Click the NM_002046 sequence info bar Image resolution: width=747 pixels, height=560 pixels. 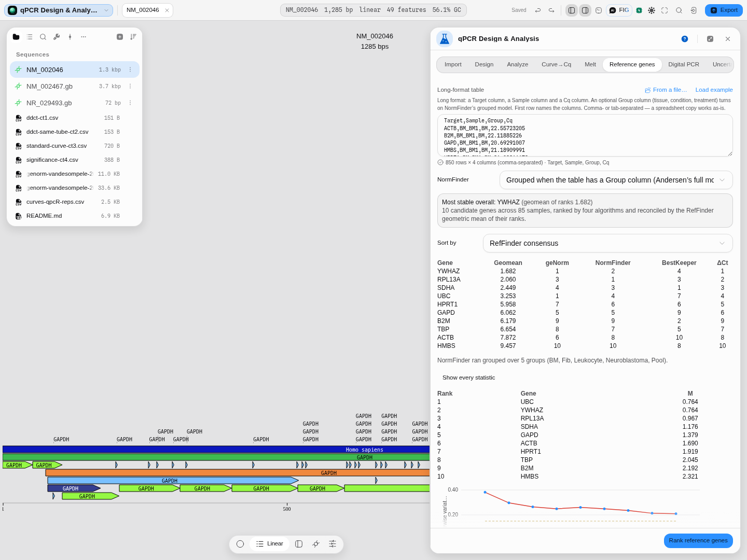coord(374,10)
